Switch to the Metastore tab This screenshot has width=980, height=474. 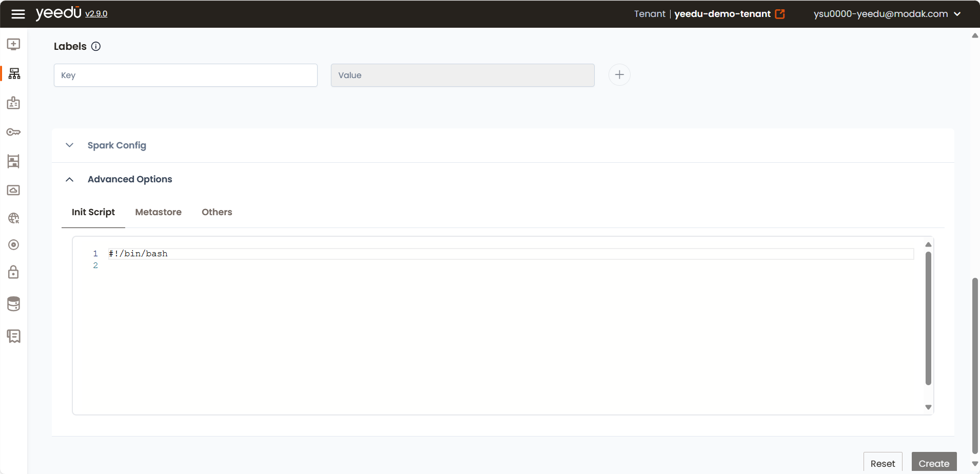click(158, 212)
